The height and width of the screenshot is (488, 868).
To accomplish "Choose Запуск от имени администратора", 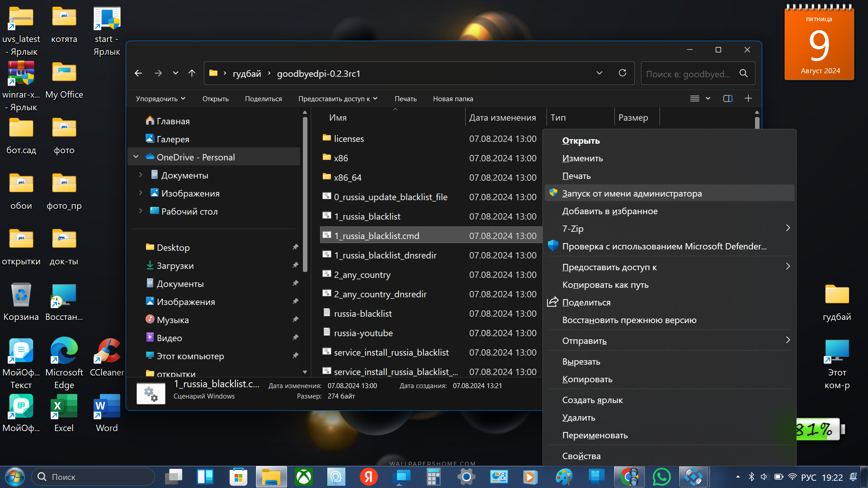I will [x=670, y=193].
